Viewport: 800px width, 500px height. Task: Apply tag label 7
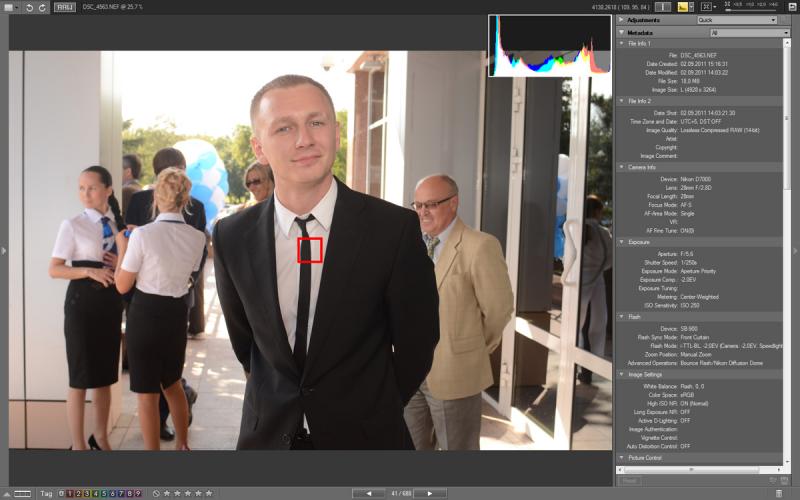click(x=120, y=493)
